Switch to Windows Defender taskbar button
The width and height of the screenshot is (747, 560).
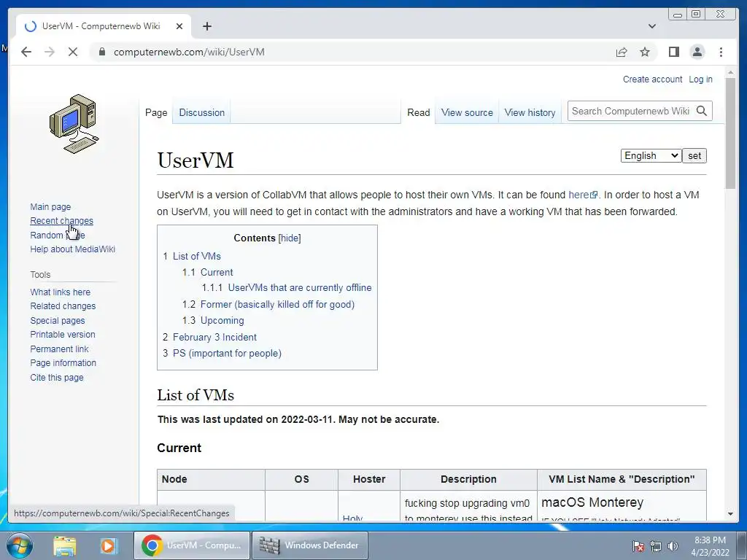point(309,545)
